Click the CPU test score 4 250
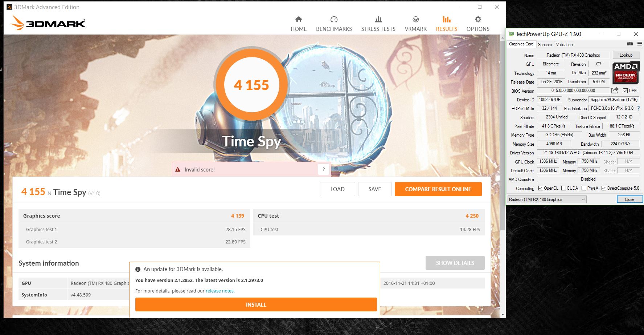644x335 pixels. click(472, 216)
